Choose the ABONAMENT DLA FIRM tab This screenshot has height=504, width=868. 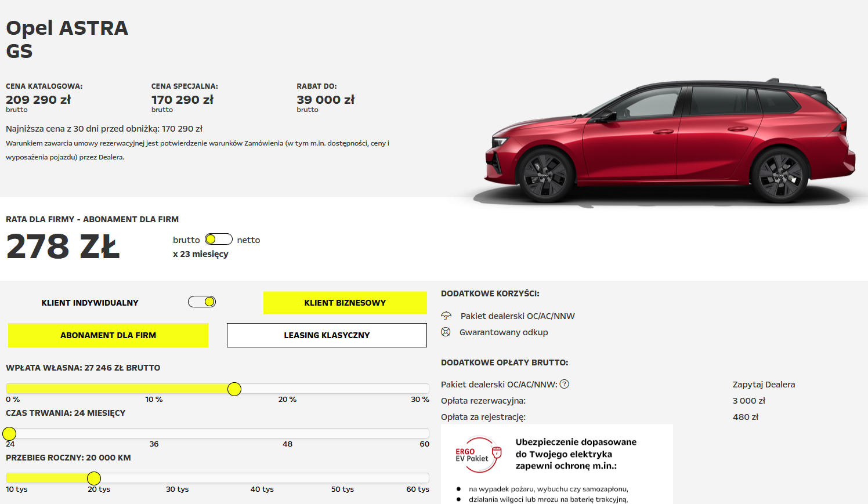pos(108,335)
